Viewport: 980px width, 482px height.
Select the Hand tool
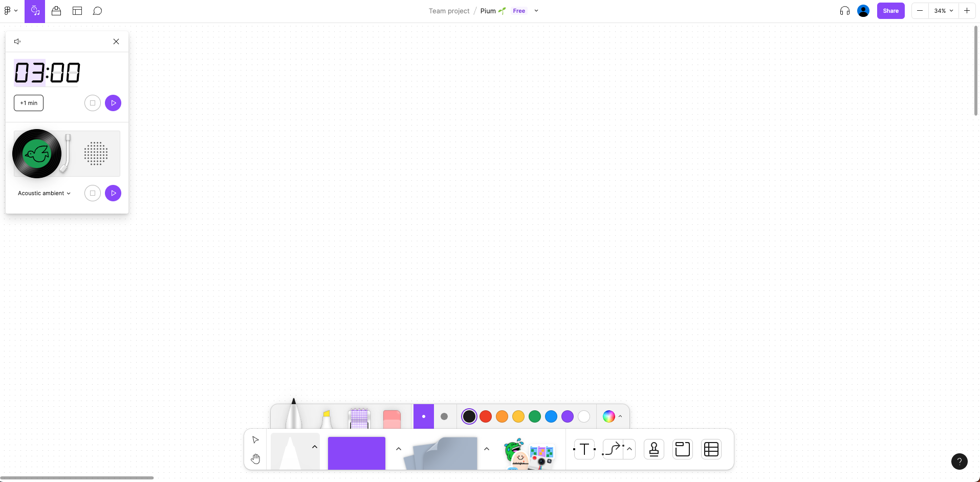click(x=255, y=458)
